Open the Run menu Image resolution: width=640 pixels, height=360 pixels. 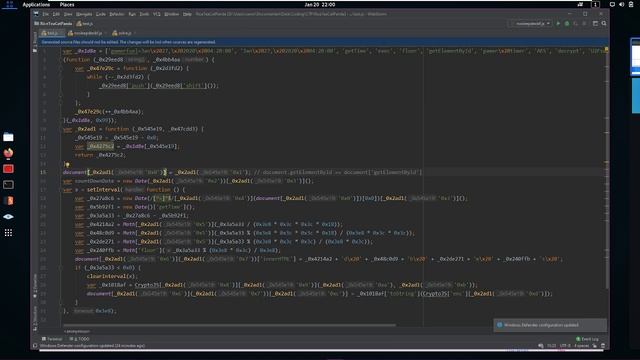coord(132,14)
